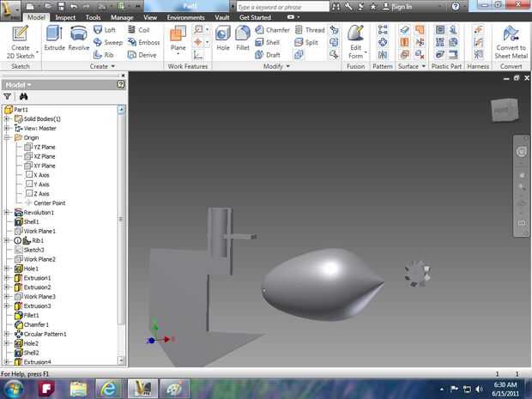Click the Derive tool

[x=142, y=55]
